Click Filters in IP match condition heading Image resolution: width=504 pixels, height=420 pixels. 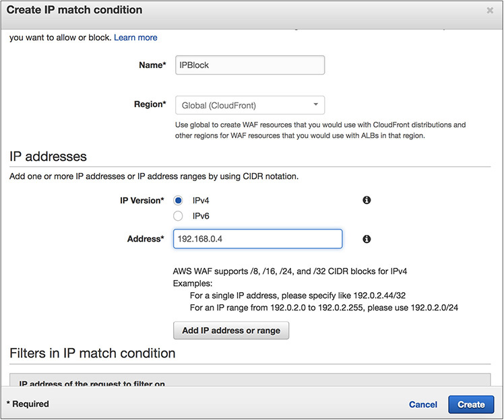[92, 353]
